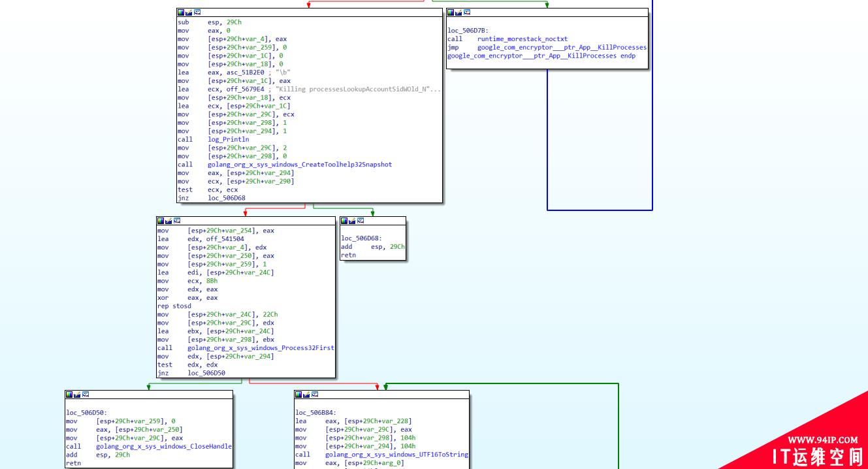Click color palette icon on 'sub esp, 29Ch' node
This screenshot has height=469, width=868.
(181, 12)
